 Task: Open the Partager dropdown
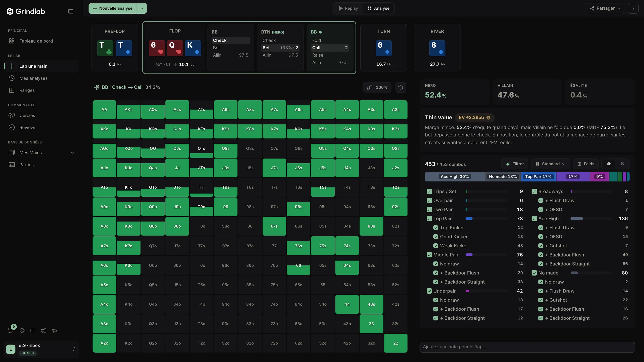(605, 8)
